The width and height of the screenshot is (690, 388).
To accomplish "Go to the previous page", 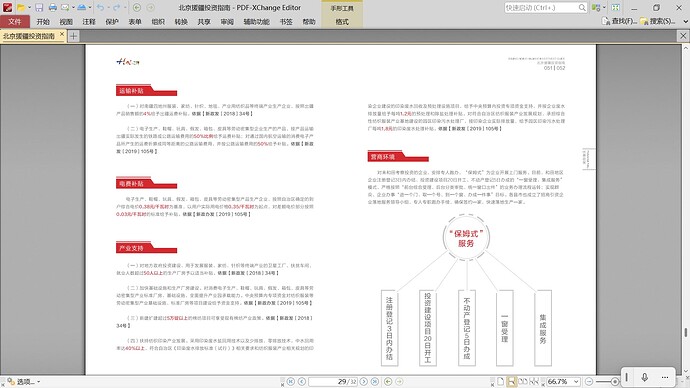I will click(302, 381).
